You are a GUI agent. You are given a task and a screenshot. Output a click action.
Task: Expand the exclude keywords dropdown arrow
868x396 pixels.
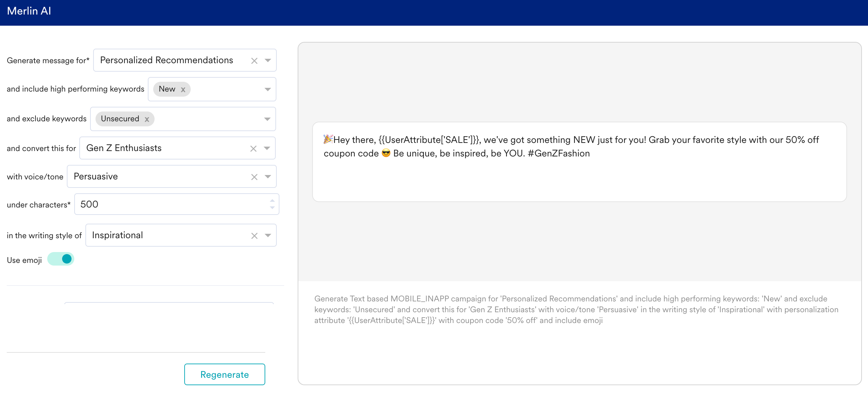click(x=267, y=119)
